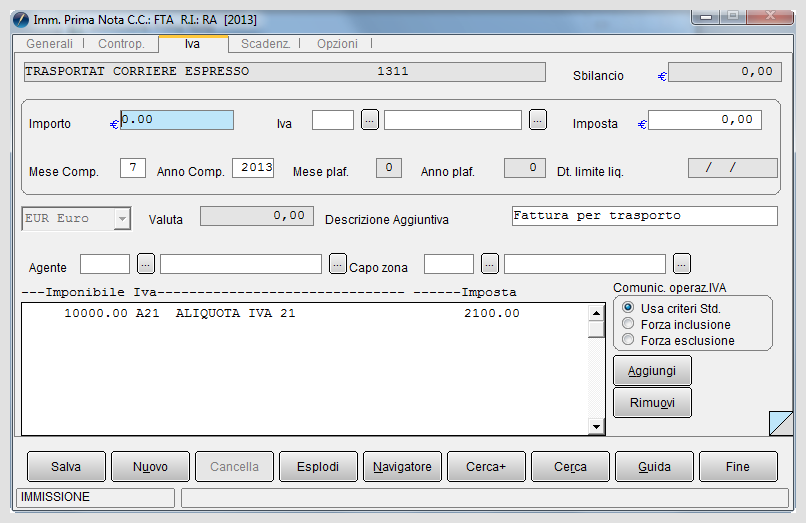Click the Nuovo button
The image size is (806, 523).
[150, 466]
